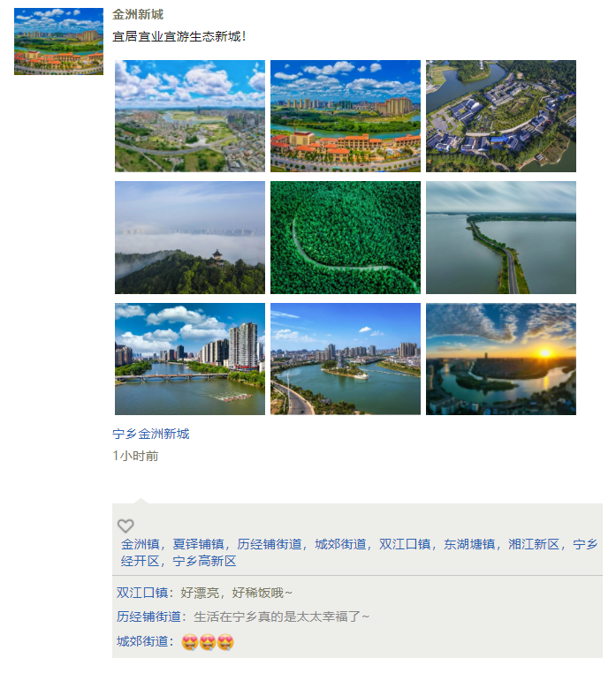View the misty mountain pagoda photo
This screenshot has width=616, height=673.
[190, 238]
